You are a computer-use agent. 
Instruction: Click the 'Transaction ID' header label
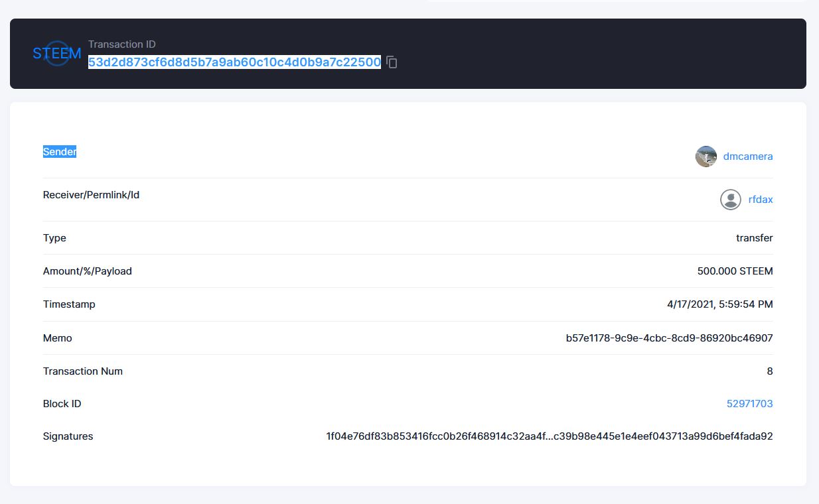coord(122,44)
